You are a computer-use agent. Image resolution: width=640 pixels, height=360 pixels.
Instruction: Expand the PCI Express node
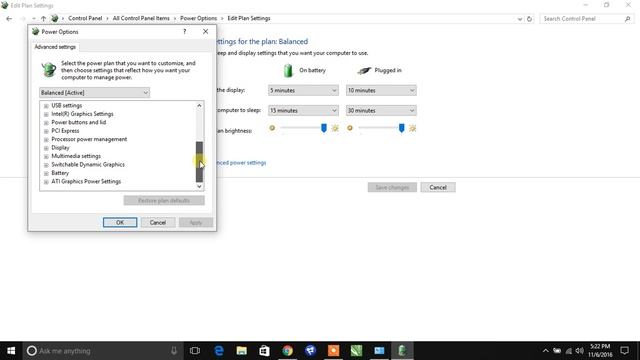[46, 131]
